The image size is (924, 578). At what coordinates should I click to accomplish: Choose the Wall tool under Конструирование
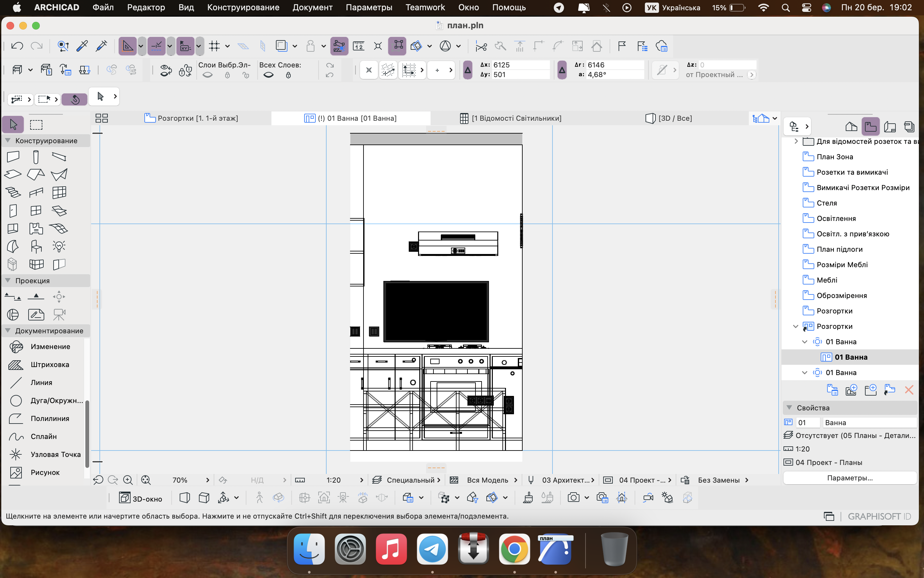click(x=13, y=157)
